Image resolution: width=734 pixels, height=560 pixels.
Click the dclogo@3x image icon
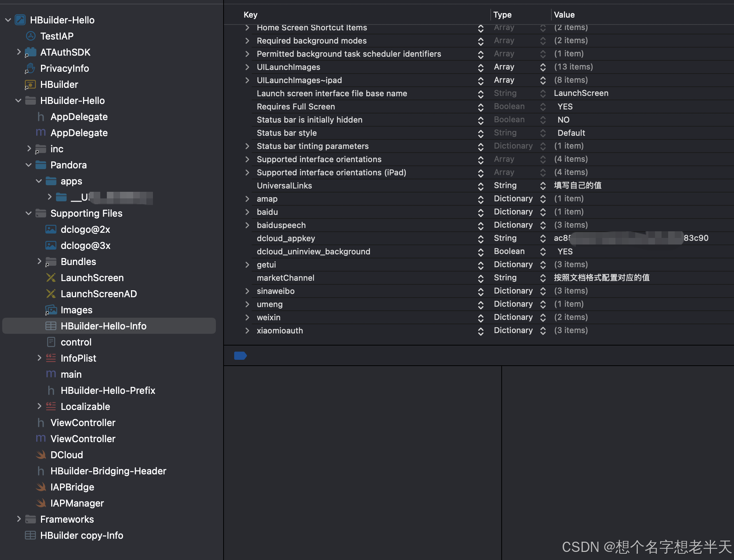tap(51, 245)
